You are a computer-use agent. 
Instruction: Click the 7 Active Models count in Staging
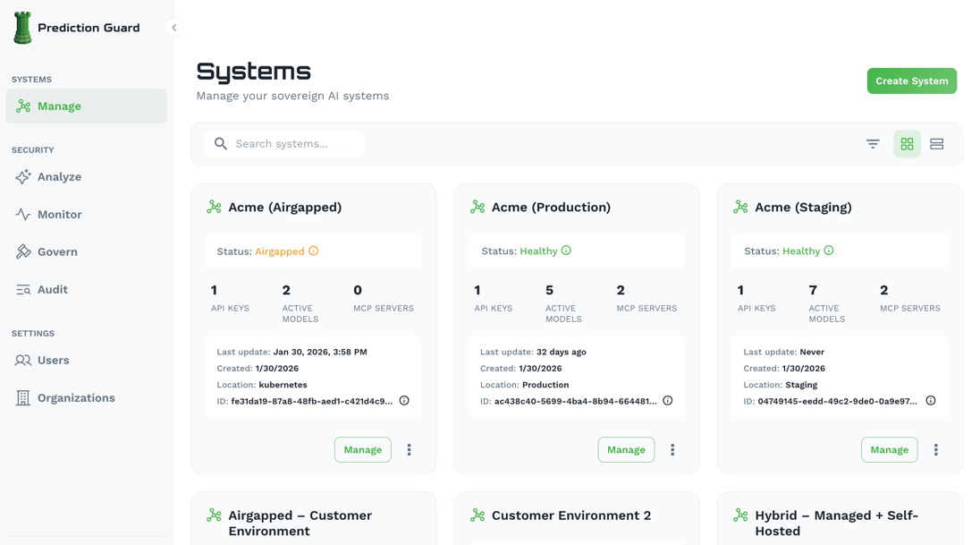(x=813, y=290)
